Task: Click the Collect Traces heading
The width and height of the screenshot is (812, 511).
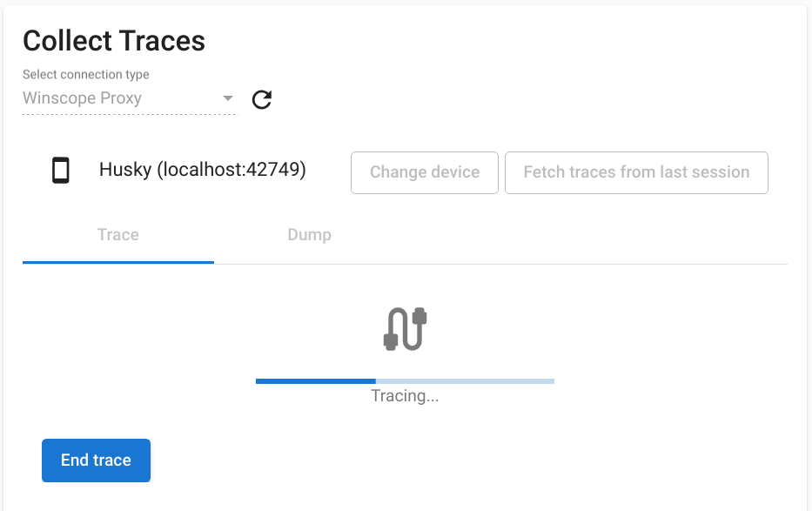Action: tap(114, 40)
